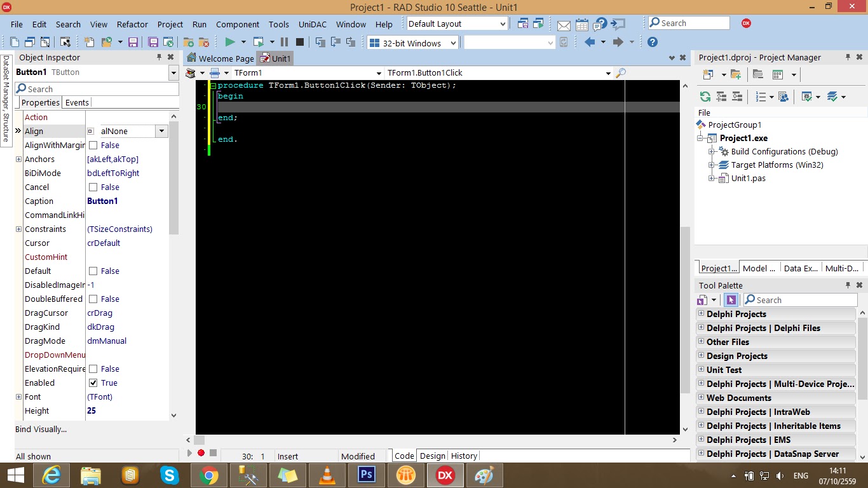This screenshot has height=488, width=868.
Task: Open VLC media player from taskbar
Action: 327,475
